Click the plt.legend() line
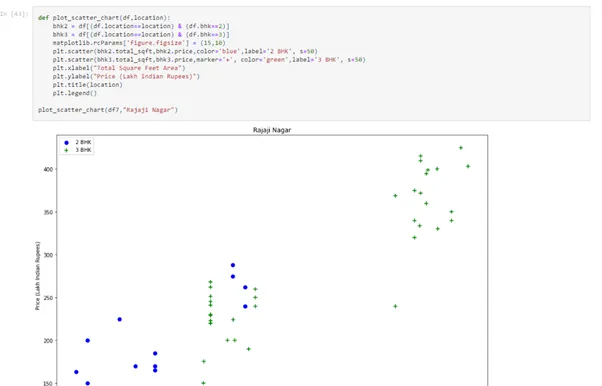Screen dimensions: 602x386 74,93
